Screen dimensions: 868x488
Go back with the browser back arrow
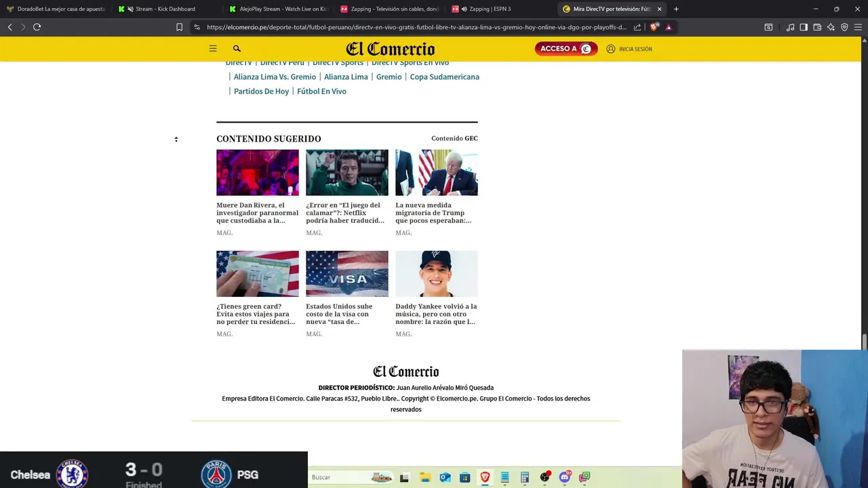[9, 27]
